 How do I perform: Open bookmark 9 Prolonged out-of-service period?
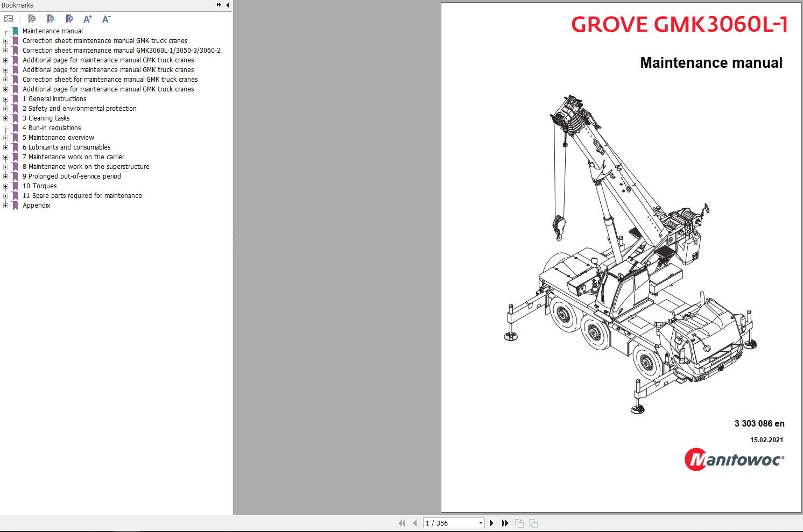coord(72,176)
